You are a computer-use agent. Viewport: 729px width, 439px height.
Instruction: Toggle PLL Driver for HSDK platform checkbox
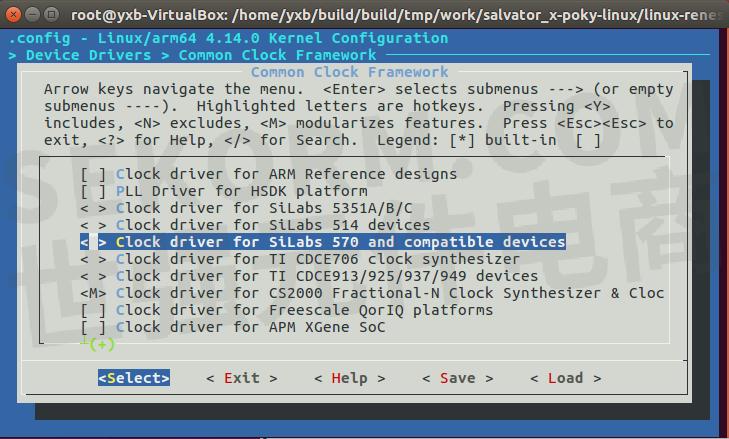[x=93, y=191]
